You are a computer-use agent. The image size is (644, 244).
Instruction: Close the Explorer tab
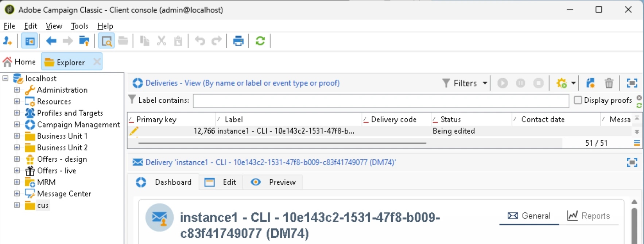(97, 62)
